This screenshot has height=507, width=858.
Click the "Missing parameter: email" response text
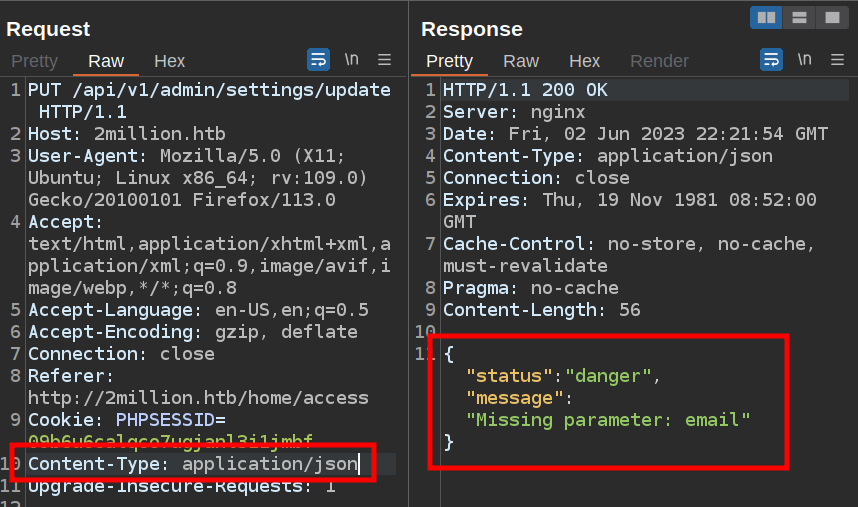pos(612,419)
